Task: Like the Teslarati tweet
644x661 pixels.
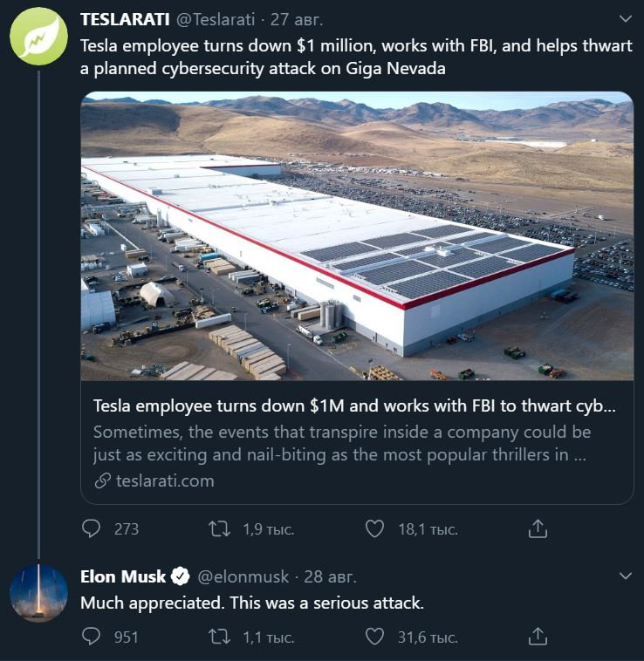Action: [374, 528]
